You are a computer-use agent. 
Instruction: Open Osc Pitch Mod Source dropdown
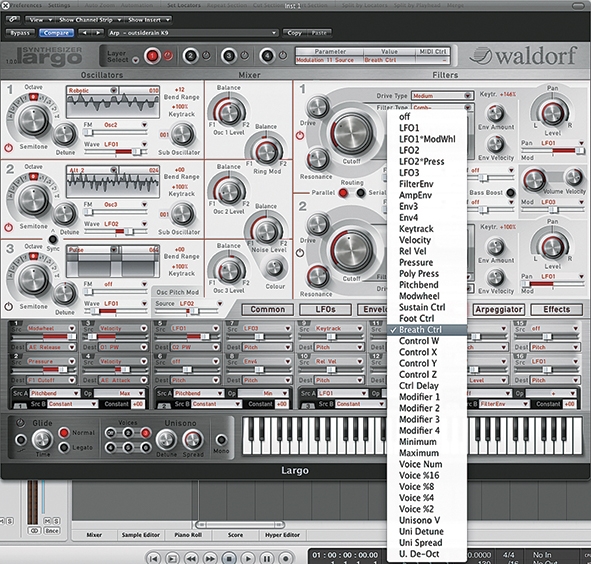pos(200,303)
